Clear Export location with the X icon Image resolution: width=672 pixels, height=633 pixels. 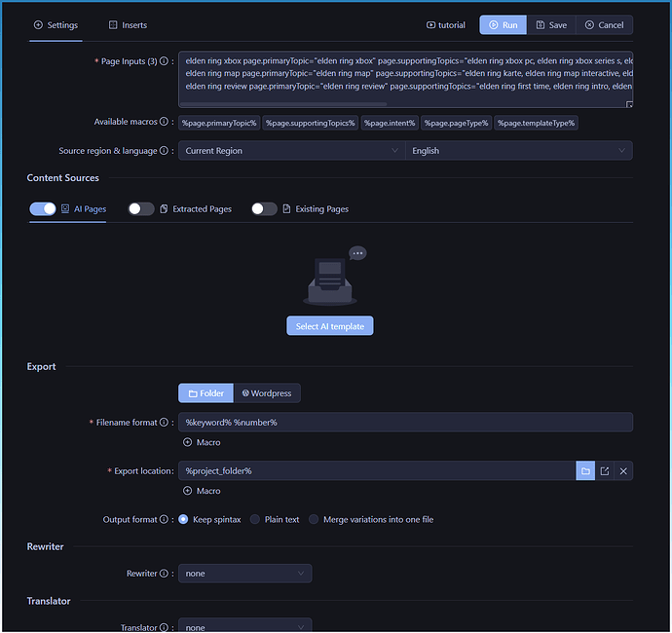tap(624, 471)
